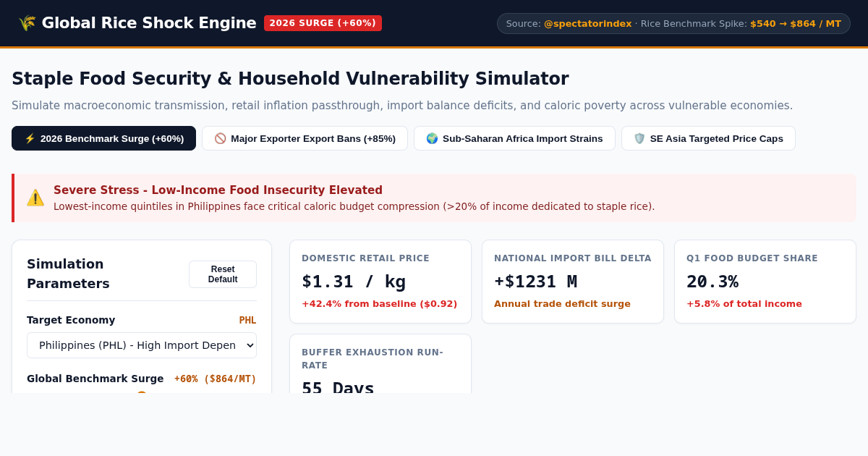Switch to Major Exporter Export Bans scenario
Image resolution: width=868 pixels, height=456 pixels.
(305, 138)
